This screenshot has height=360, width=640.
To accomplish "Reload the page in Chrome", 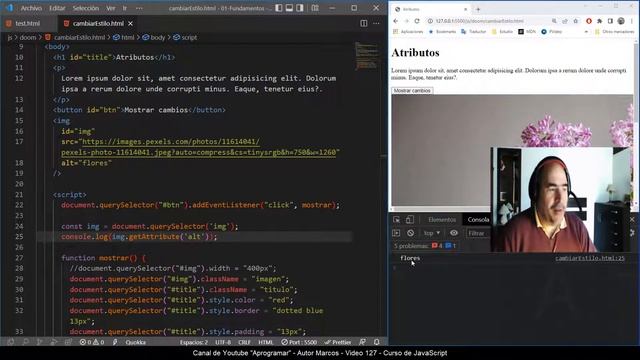I will click(417, 21).
